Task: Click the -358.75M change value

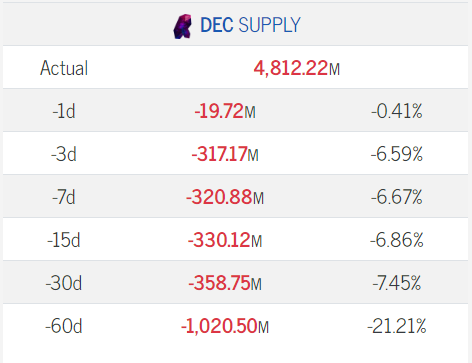Action: coord(225,283)
